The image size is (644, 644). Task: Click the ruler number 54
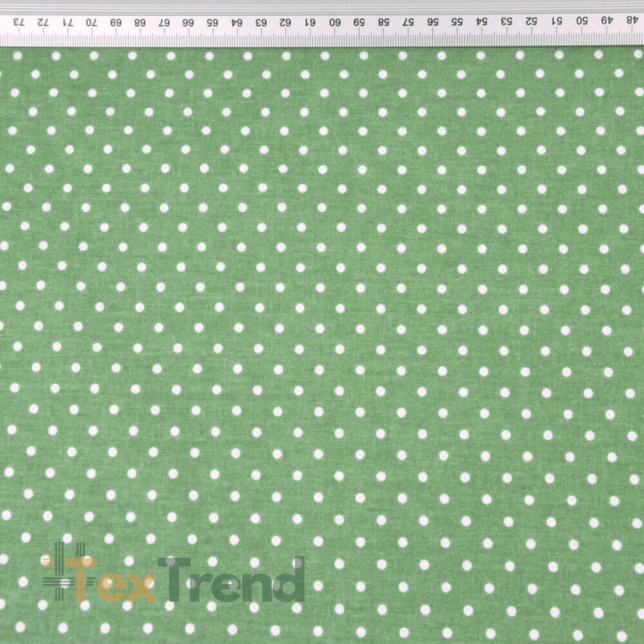click(x=482, y=21)
